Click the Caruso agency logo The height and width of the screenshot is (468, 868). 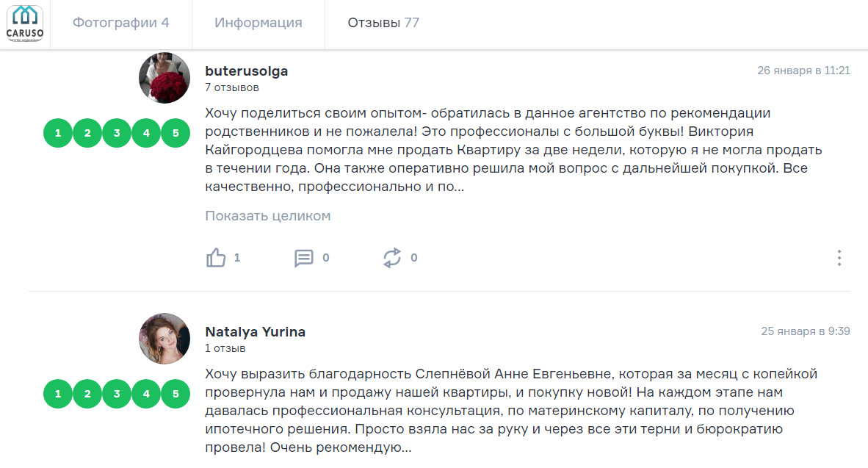(x=25, y=23)
